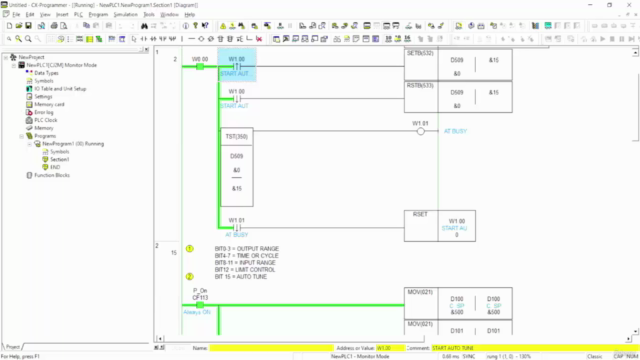Open the About info icon
This screenshot has height=360, width=640.
pyautogui.click(x=186, y=26)
